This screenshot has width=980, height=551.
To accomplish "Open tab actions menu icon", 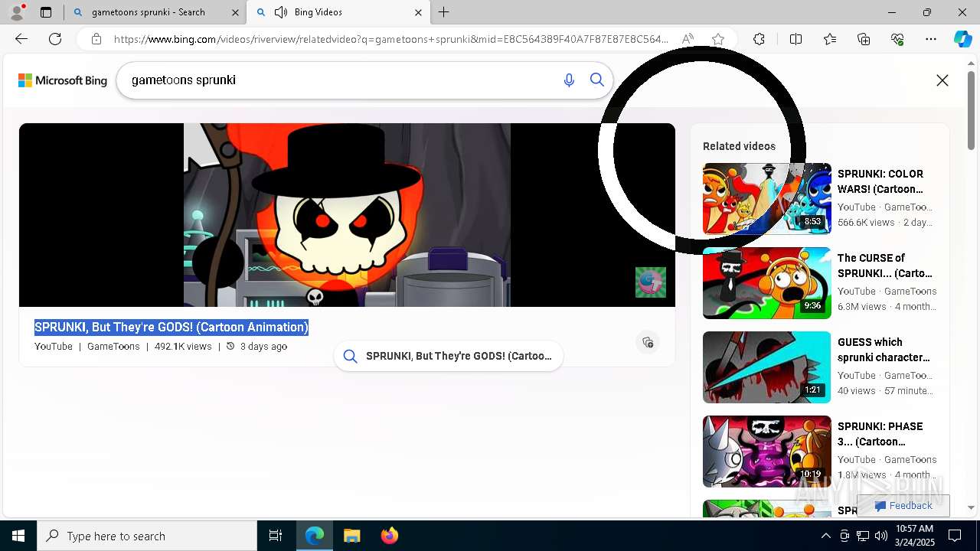I will 46,12.
